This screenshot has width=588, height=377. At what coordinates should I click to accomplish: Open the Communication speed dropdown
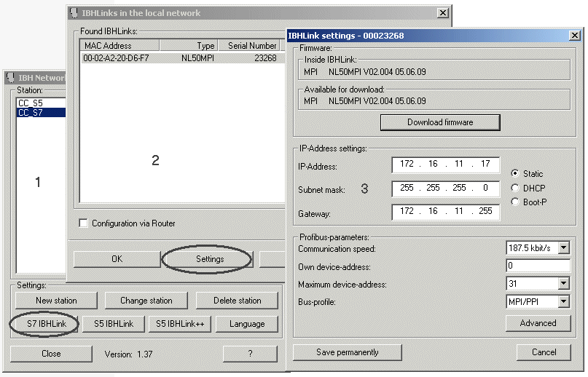pos(563,247)
